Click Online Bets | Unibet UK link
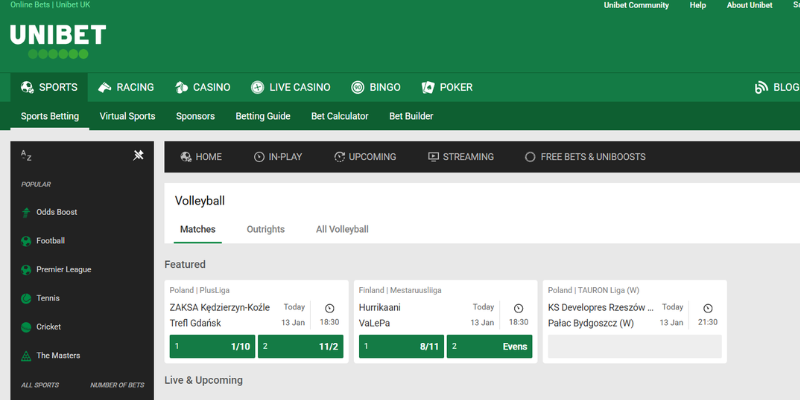 coord(50,5)
